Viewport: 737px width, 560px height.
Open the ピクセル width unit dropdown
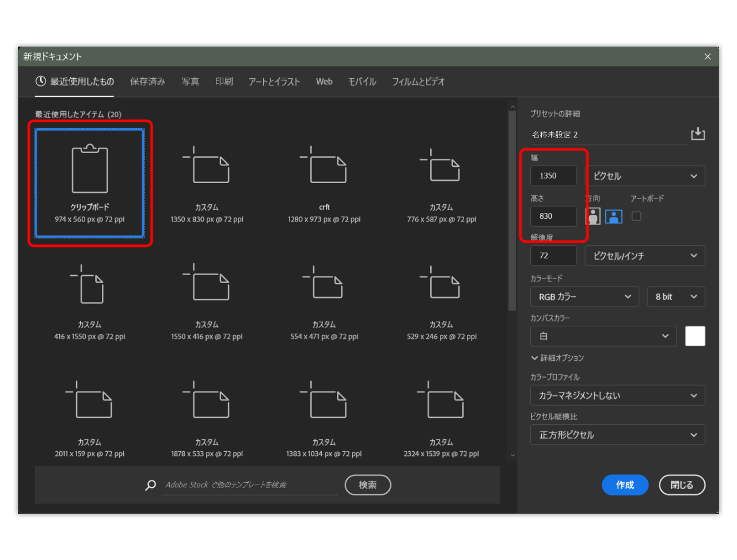(645, 176)
